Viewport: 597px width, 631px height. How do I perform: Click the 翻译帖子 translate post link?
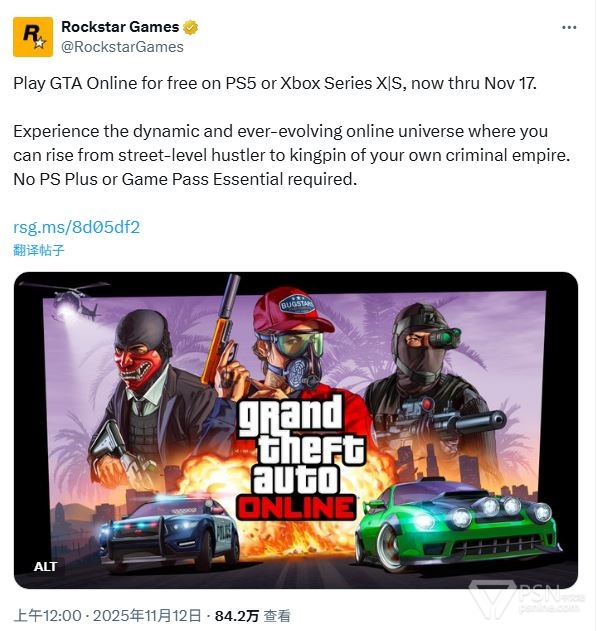[39, 250]
